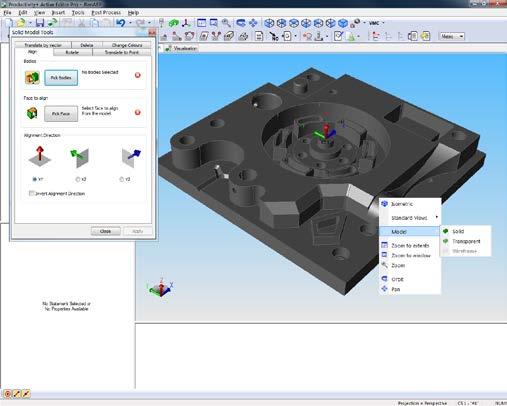
Task: Click the green Save All icon next to Save
Action: pos(52,23)
